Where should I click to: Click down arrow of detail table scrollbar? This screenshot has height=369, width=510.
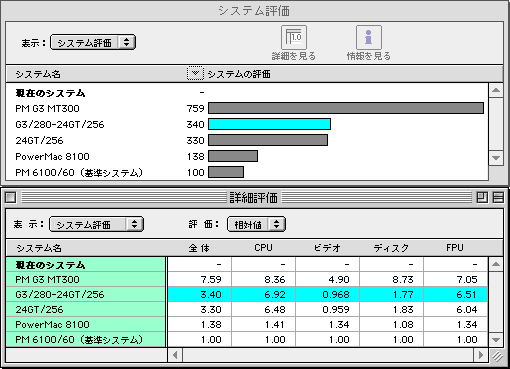[x=496, y=340]
